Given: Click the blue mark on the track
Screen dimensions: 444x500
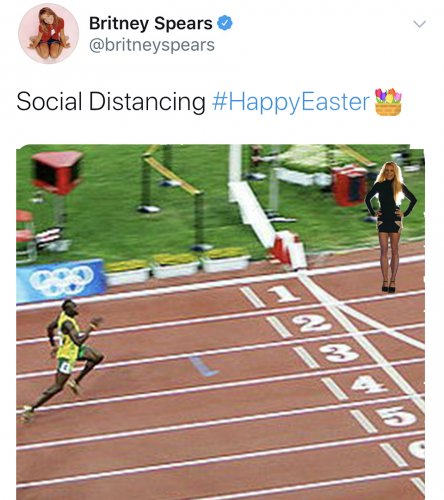Looking at the screenshot, I should pos(203,366).
